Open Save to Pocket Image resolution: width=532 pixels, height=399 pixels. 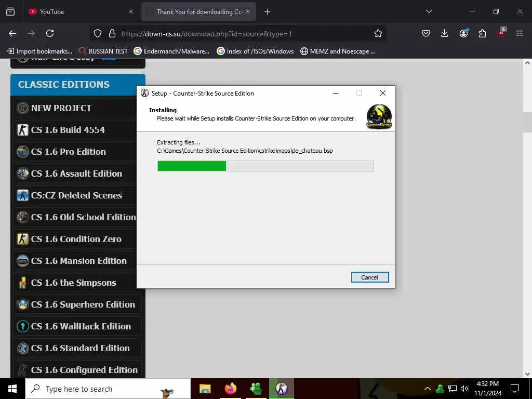click(x=426, y=33)
